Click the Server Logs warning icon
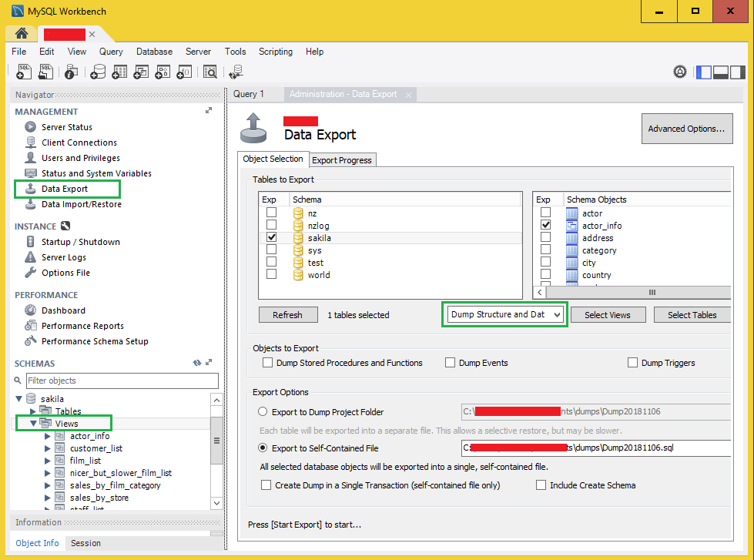Image resolution: width=754 pixels, height=560 pixels. (x=30, y=257)
